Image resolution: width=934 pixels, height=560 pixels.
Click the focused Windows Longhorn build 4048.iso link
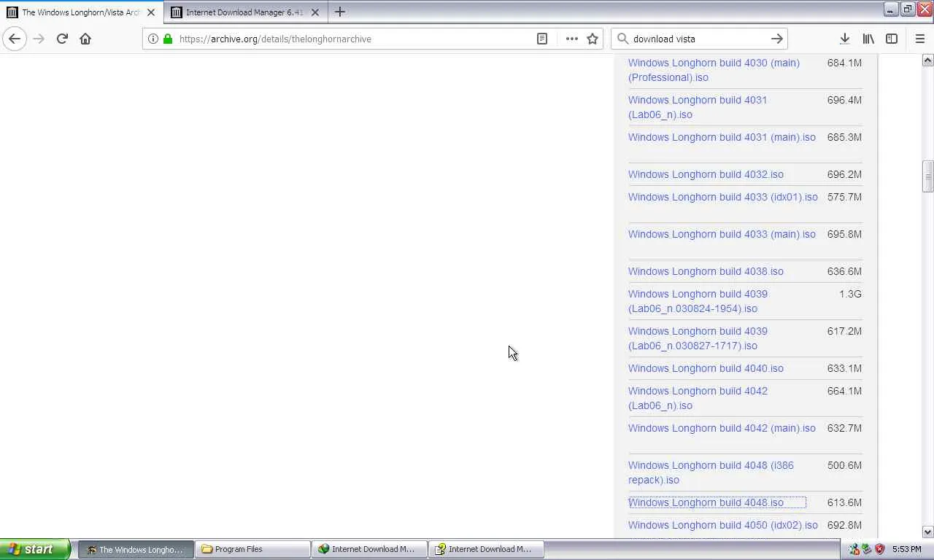(x=706, y=502)
